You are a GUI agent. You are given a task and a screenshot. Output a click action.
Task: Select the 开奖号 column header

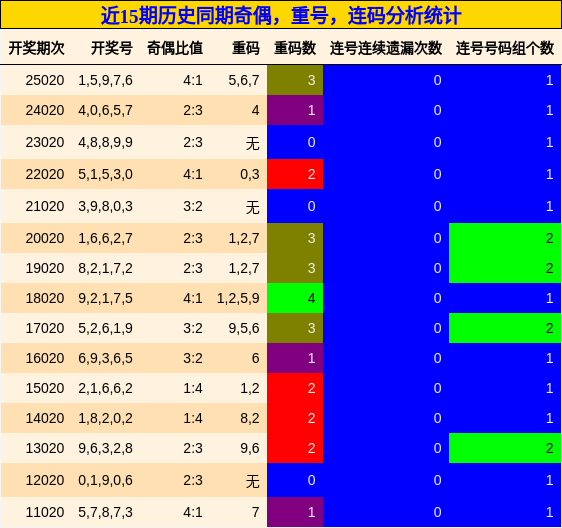tap(111, 48)
